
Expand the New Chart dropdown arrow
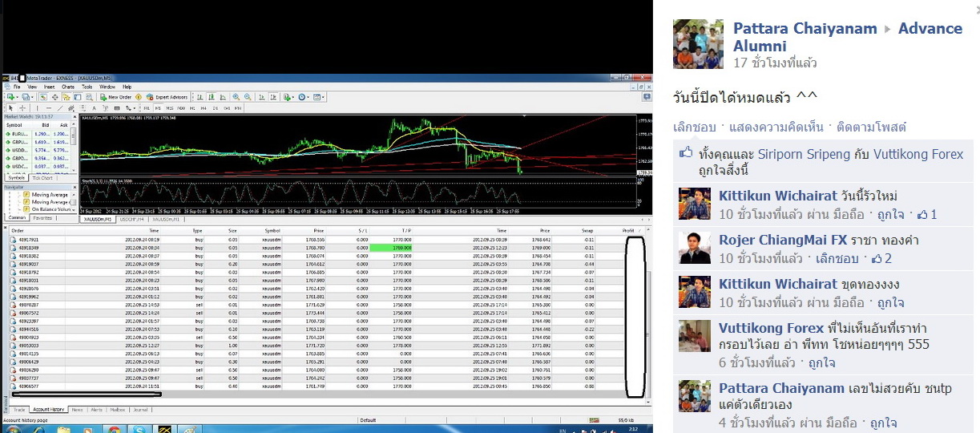click(x=18, y=97)
